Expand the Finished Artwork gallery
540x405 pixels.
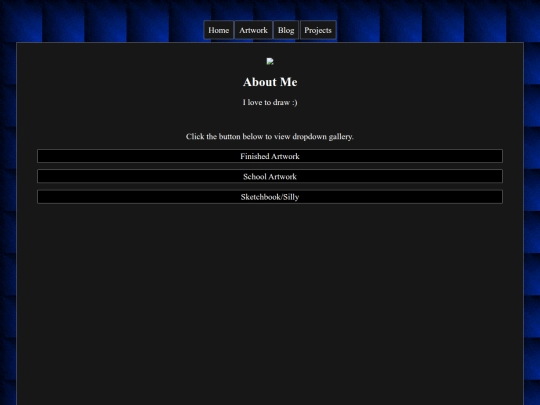pos(270,156)
